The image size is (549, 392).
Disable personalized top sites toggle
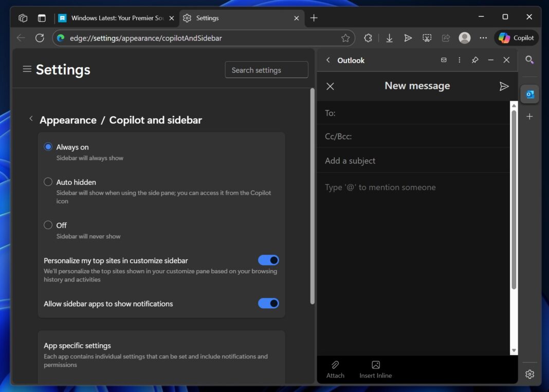[268, 260]
